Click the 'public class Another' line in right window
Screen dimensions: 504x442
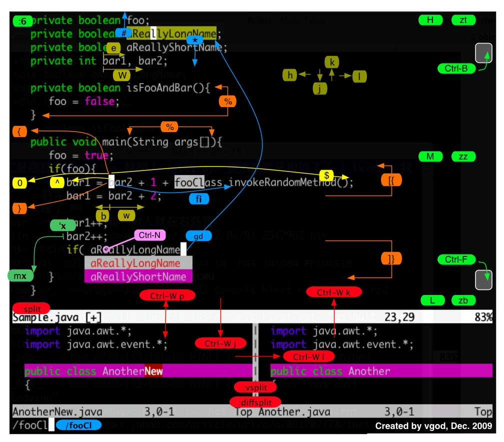pos(381,371)
